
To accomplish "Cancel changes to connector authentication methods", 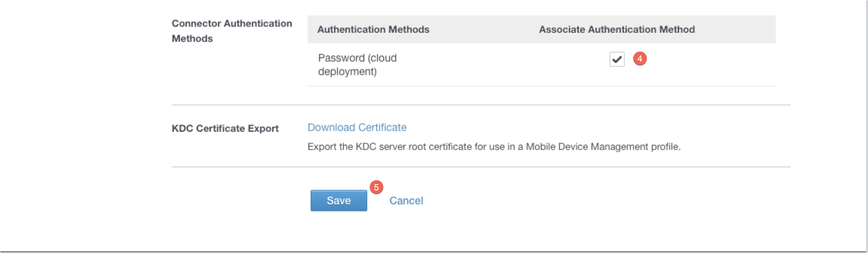I will pyautogui.click(x=406, y=200).
